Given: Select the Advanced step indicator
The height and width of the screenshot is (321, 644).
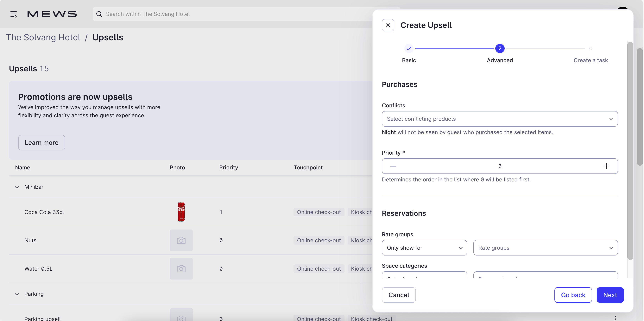Looking at the screenshot, I should 500,48.
